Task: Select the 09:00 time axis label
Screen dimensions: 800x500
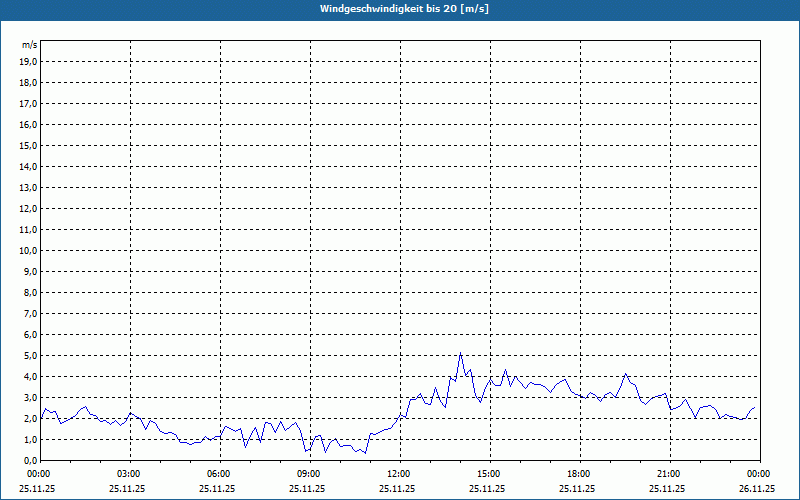Action: 308,474
